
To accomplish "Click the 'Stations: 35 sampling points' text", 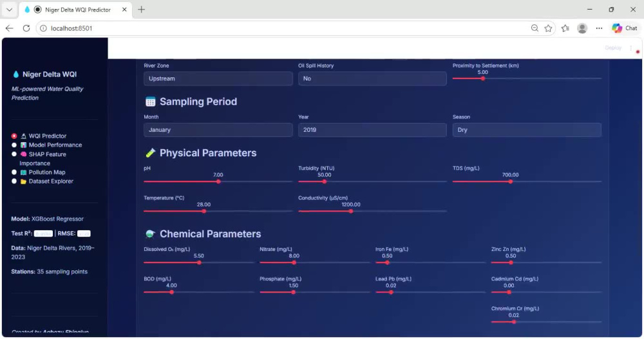I will (50, 271).
